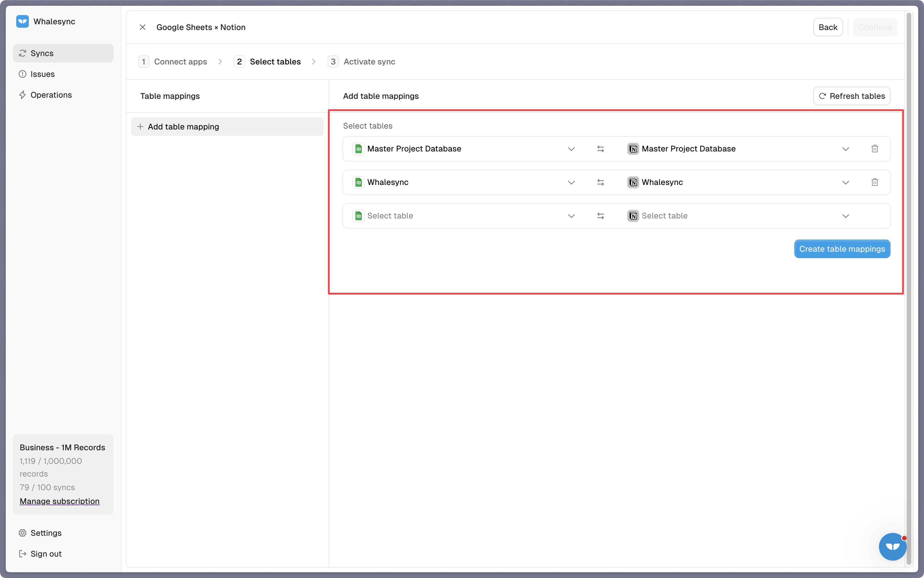Screen dimensions: 924x578
Task: Click the "Table mappings" heading
Action: (x=170, y=96)
